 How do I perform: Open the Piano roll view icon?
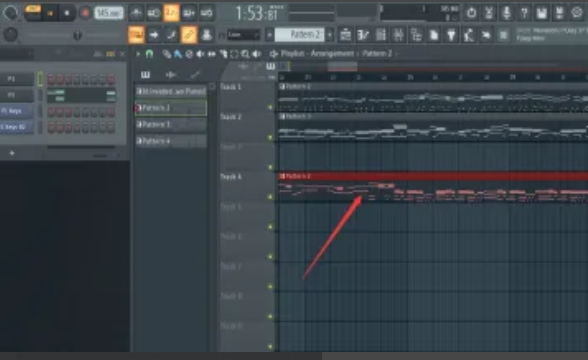363,35
